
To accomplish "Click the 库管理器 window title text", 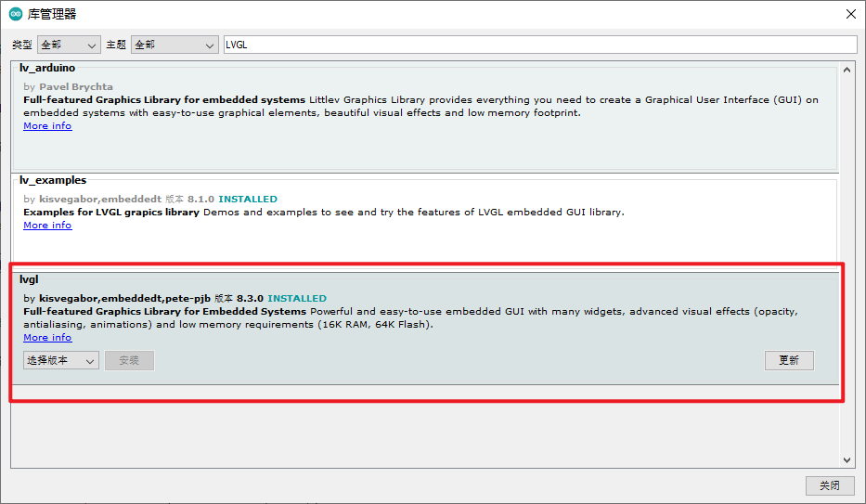I will 52,14.
